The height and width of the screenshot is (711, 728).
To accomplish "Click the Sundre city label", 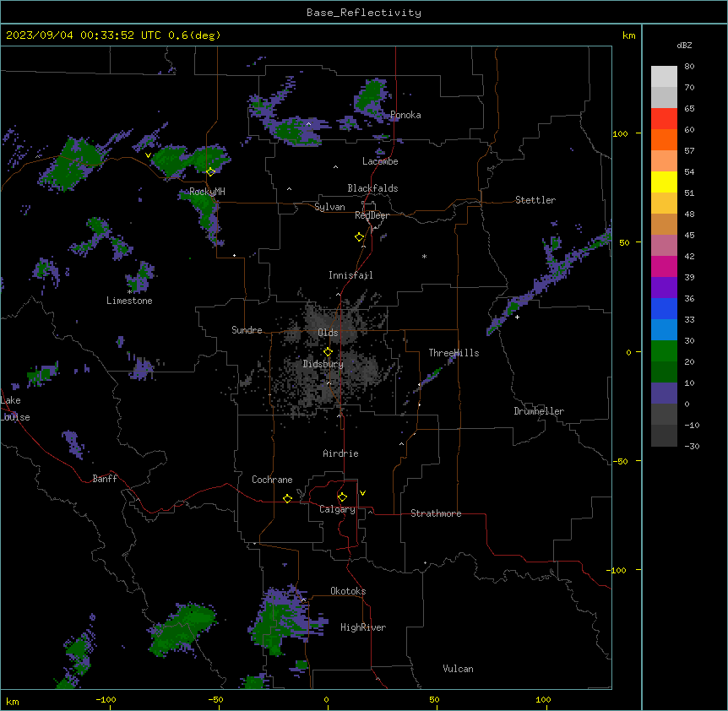I will (x=247, y=330).
